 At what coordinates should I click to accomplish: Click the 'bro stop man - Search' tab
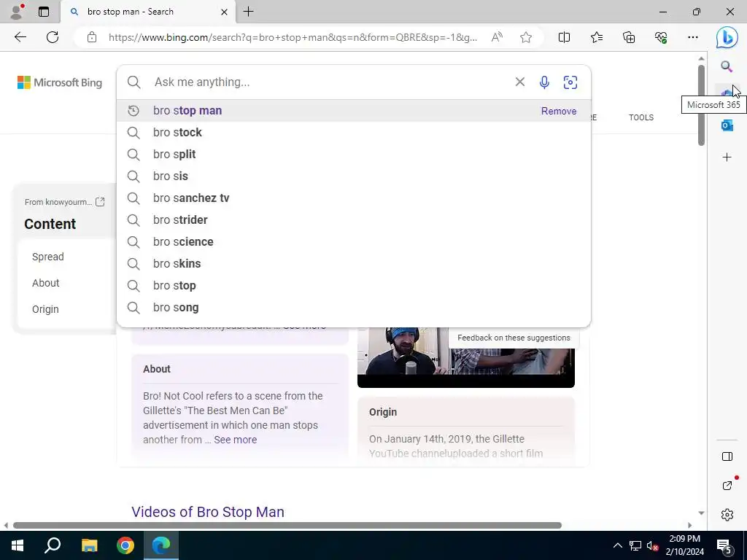pos(147,12)
